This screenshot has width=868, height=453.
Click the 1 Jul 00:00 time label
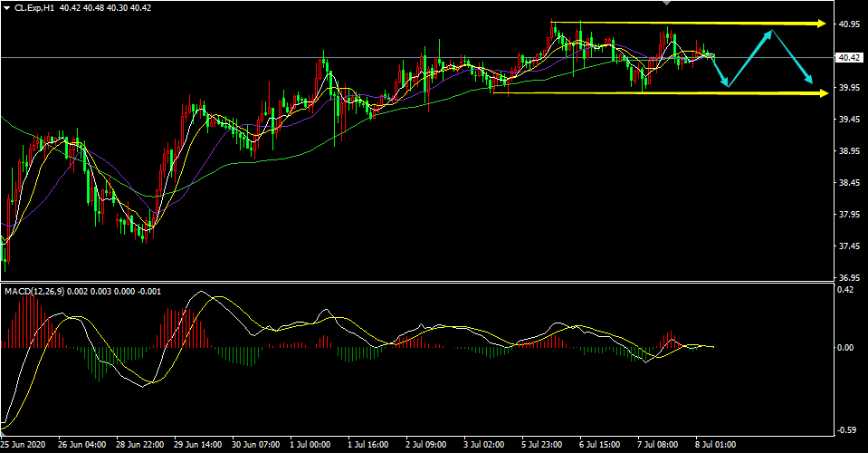tap(310, 445)
